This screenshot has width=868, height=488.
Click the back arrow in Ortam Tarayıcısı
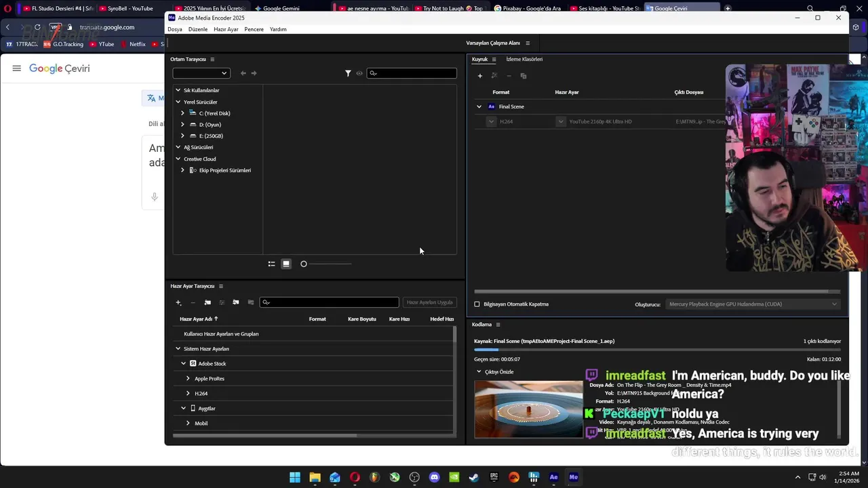243,73
